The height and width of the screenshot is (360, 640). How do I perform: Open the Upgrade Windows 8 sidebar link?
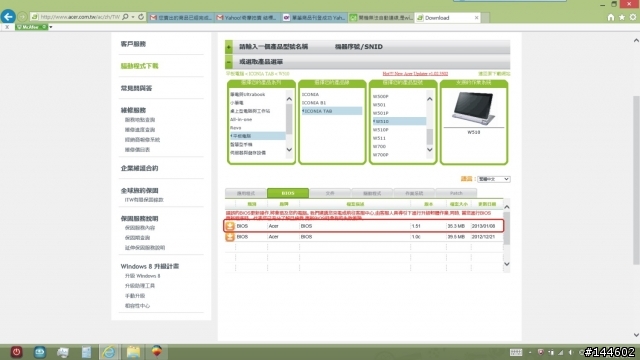[x=142, y=276]
